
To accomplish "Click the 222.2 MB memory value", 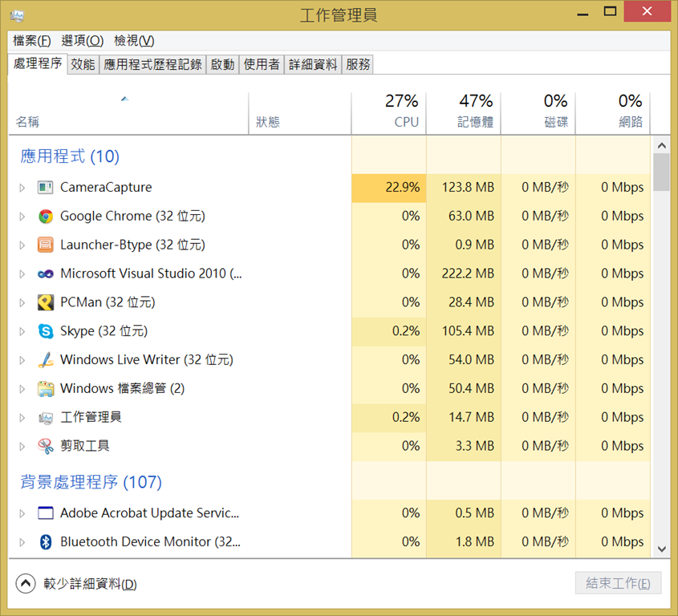I will 468,274.
